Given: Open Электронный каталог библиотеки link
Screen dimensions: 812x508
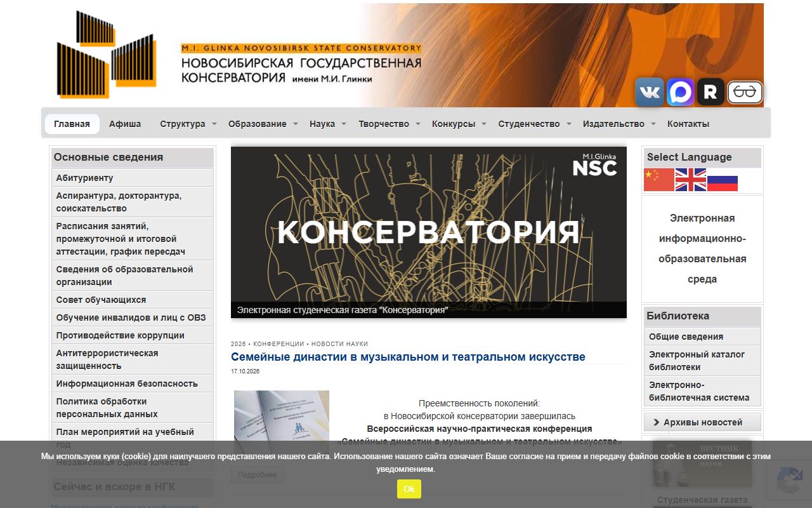Looking at the screenshot, I should pos(702,361).
